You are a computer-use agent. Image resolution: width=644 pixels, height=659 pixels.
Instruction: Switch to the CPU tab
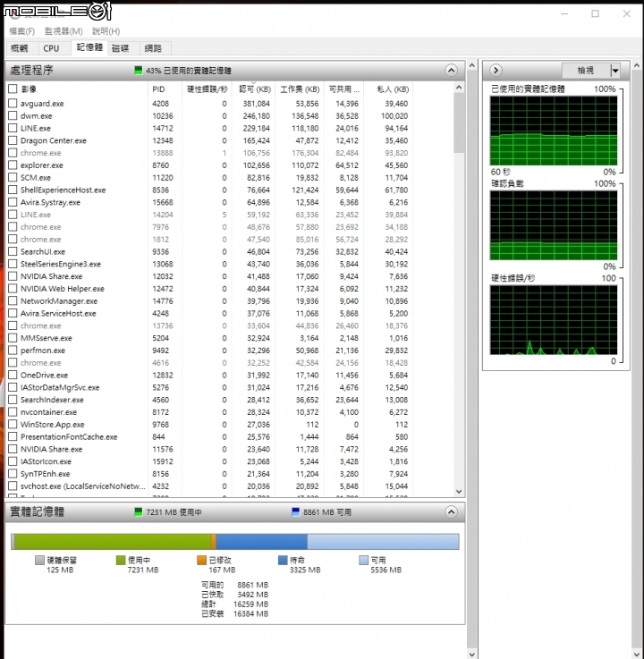point(51,48)
